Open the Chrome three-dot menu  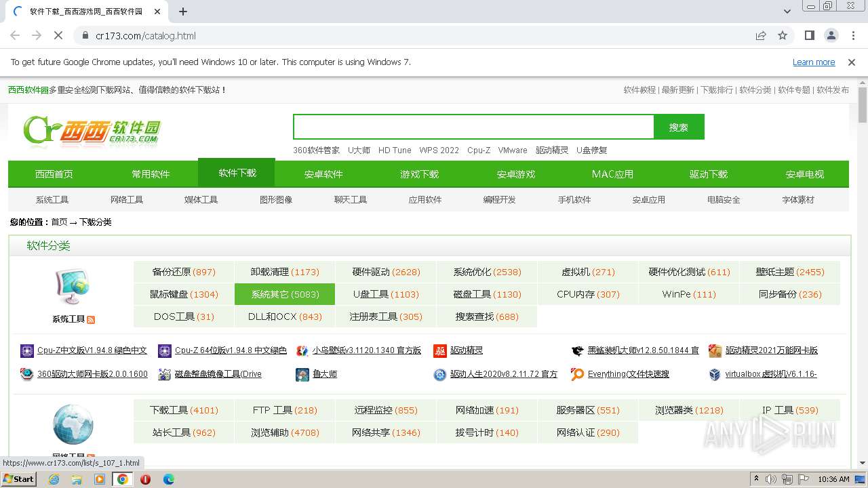point(853,35)
